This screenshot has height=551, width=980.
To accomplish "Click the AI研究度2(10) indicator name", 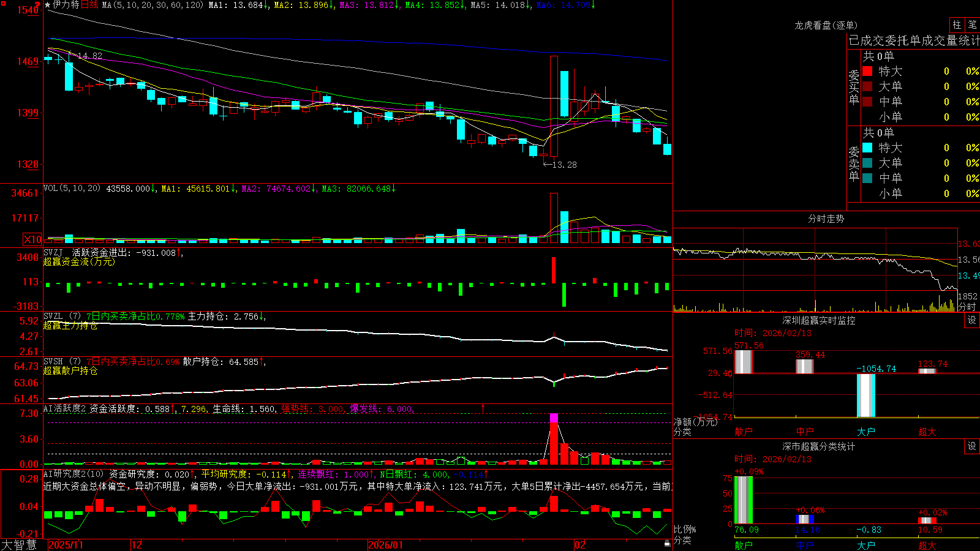I will [x=73, y=474].
